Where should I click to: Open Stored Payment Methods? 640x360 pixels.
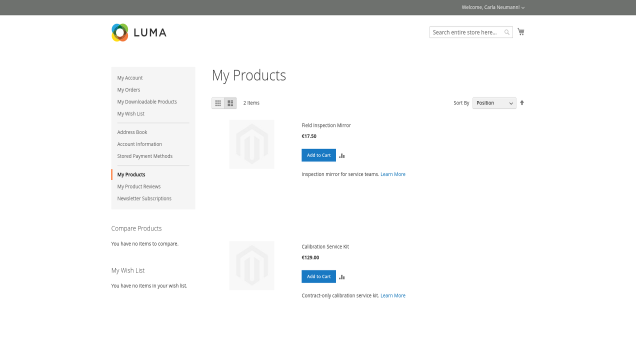[x=144, y=156]
